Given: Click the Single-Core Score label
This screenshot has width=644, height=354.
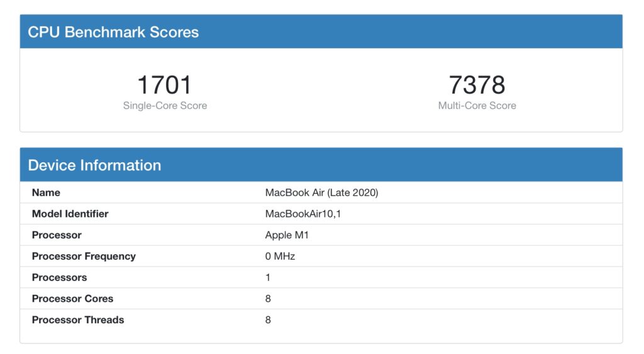Looking at the screenshot, I should click(165, 106).
